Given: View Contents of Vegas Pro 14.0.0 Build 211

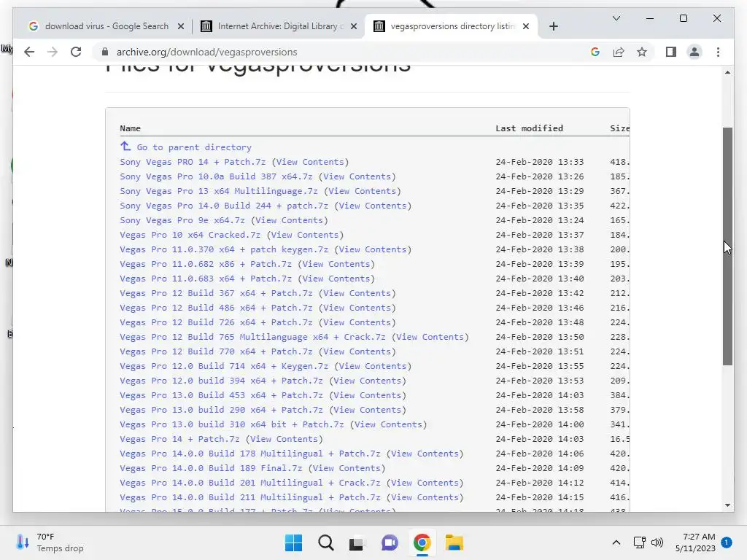Looking at the screenshot, I should (x=425, y=497).
